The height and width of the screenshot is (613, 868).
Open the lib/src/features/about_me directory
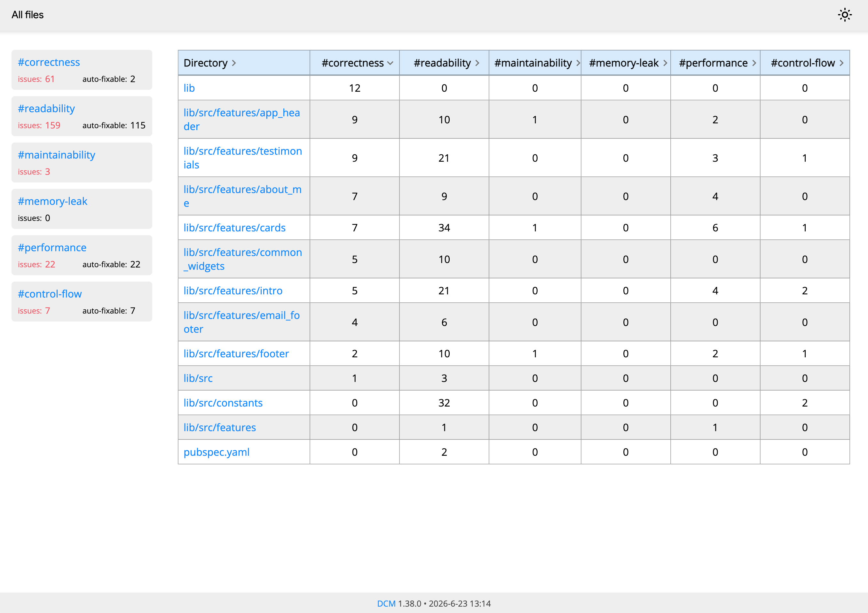pos(243,196)
